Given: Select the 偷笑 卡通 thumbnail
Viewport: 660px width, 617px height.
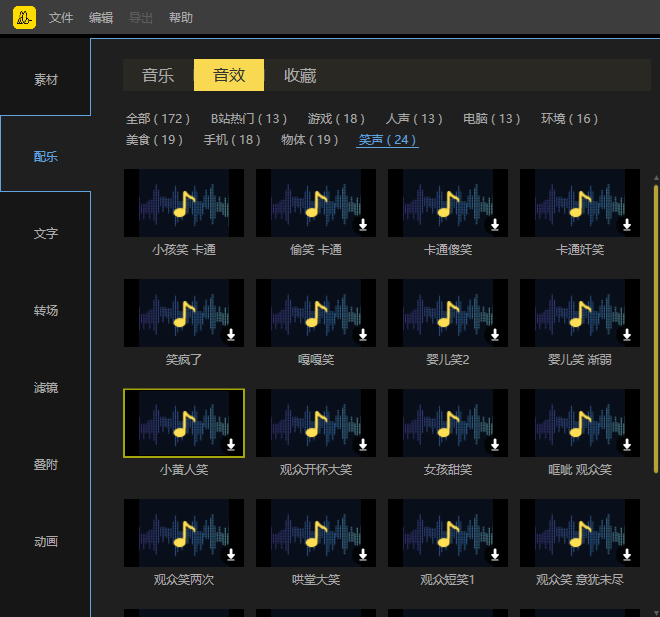Looking at the screenshot, I should [316, 203].
